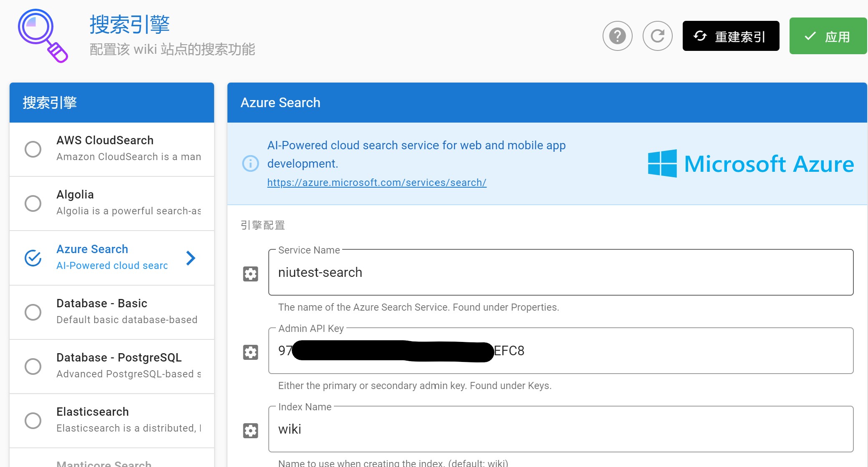Click the help question mark icon

click(x=617, y=36)
